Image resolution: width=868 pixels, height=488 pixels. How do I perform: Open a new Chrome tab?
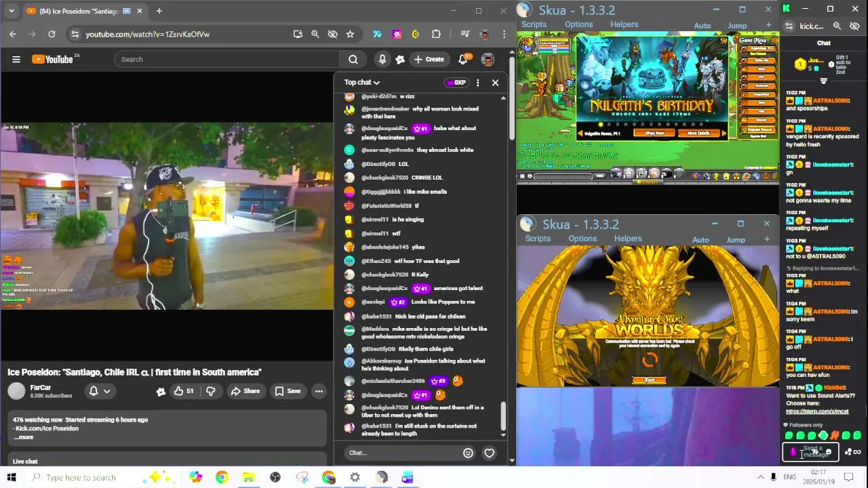tap(159, 11)
